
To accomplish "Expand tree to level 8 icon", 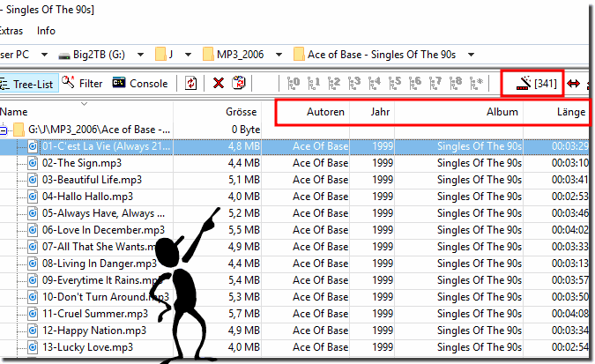I will [456, 83].
